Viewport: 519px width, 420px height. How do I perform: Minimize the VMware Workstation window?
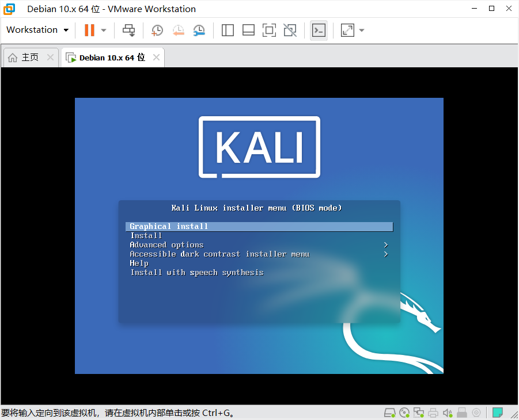tap(474, 9)
